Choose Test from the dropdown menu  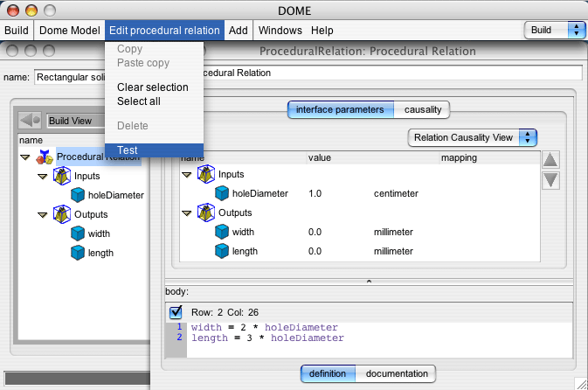tap(154, 150)
